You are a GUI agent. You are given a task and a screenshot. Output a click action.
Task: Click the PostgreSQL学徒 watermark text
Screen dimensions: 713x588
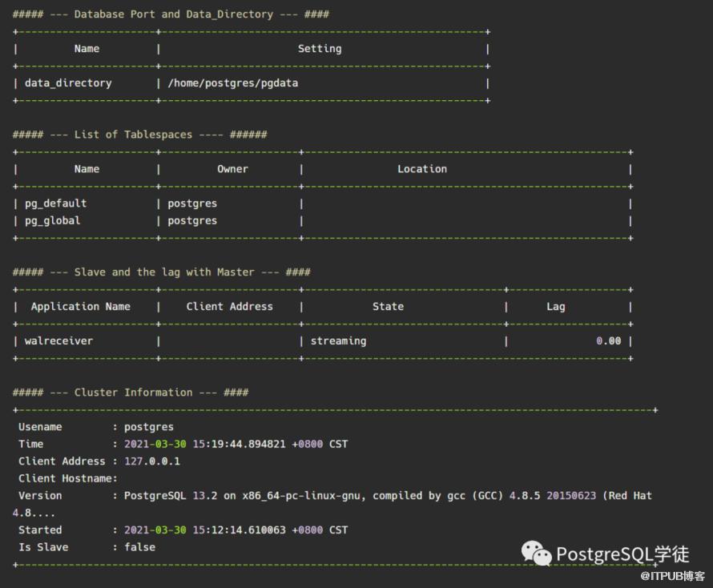[x=622, y=554]
